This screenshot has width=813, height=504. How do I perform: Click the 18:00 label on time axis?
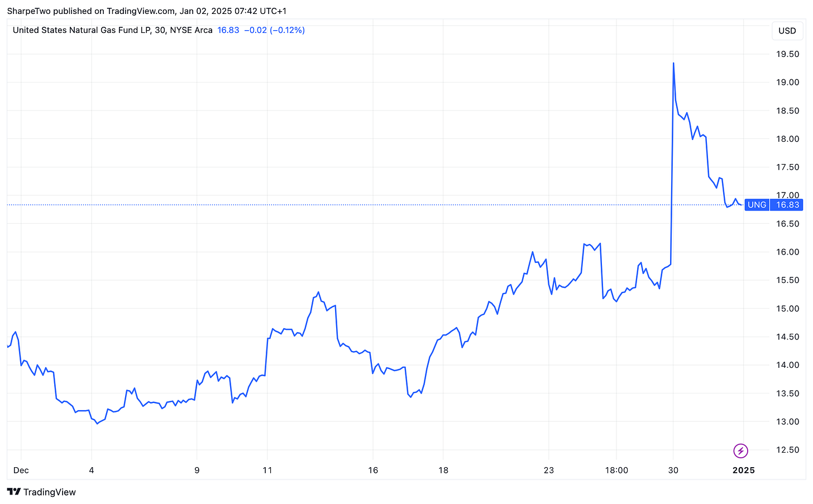point(616,470)
